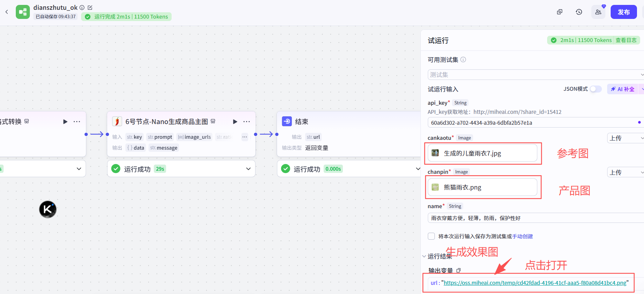Screen dimensions: 644x294
Task: Open the collaborators people icon
Action: click(598, 12)
